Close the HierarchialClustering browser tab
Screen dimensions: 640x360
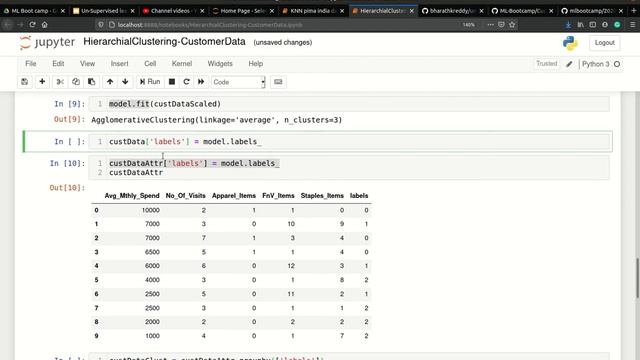point(412,11)
